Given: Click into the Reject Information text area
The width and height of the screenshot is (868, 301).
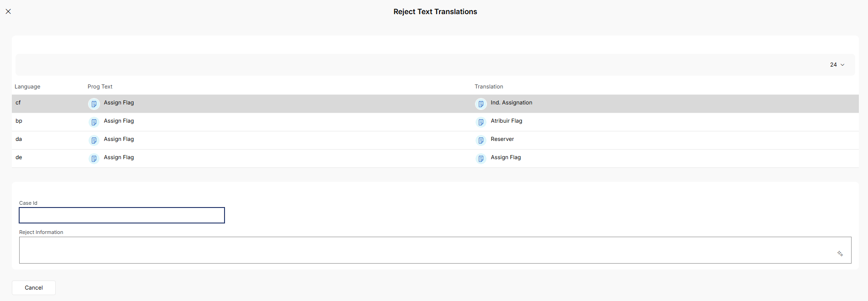Looking at the screenshot, I should 435,250.
